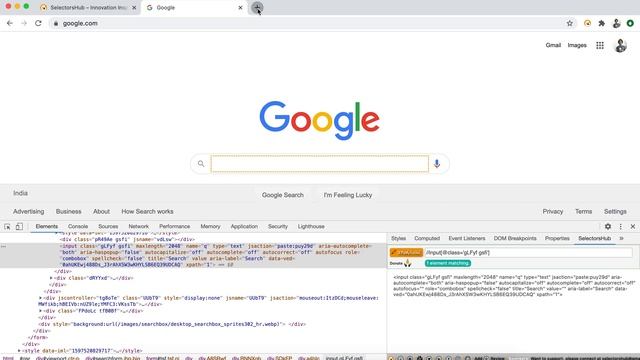Viewport: 640px width, 360px height.
Task: Open the Business footer link
Action: click(69, 211)
